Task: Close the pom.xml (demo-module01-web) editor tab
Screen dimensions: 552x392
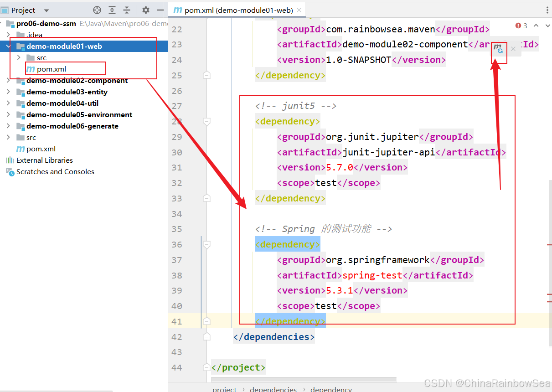Action: (299, 10)
